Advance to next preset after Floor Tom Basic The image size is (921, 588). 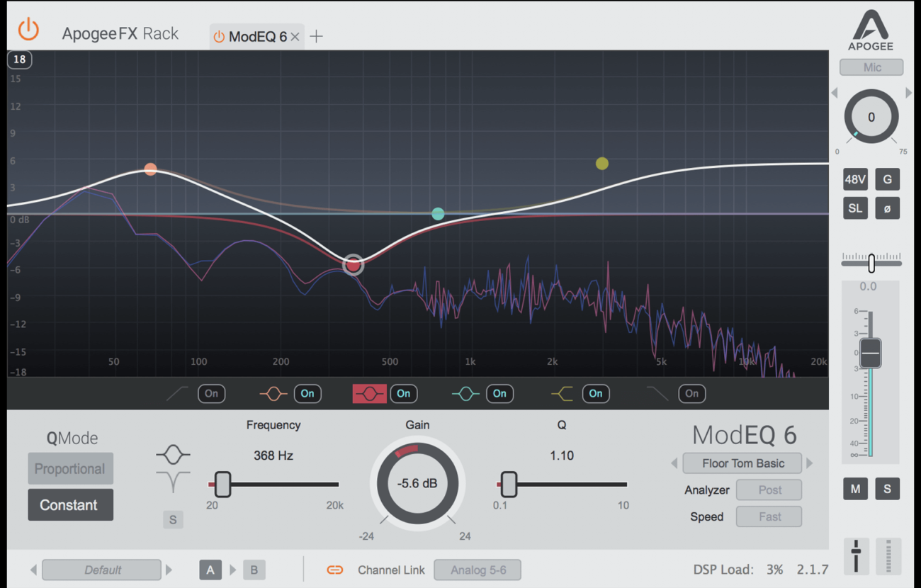pos(809,463)
